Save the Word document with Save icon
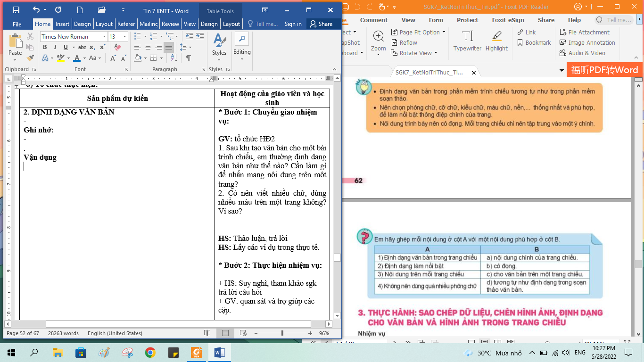Viewport: 644px width, 362px height. (x=16, y=10)
